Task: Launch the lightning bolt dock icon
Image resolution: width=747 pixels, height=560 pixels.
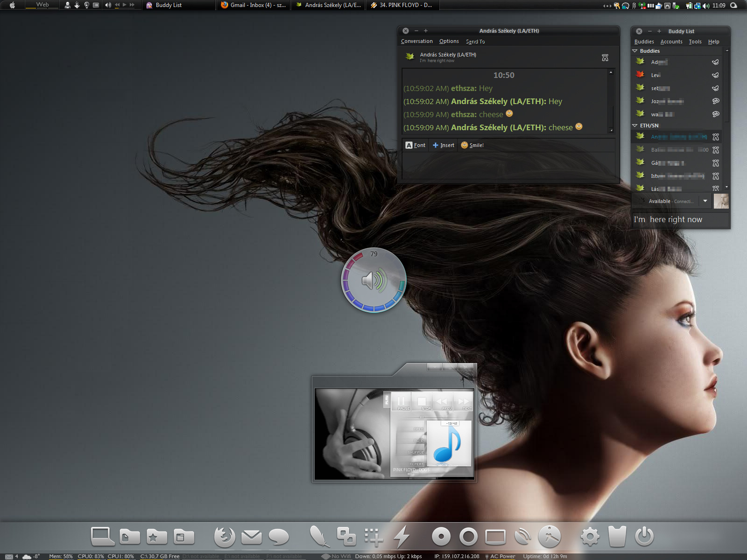Action: 402,537
